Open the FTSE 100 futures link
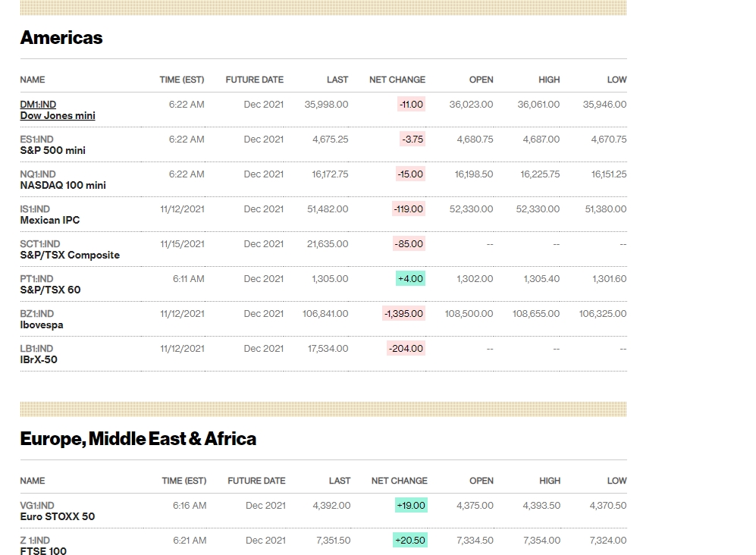 point(43,545)
